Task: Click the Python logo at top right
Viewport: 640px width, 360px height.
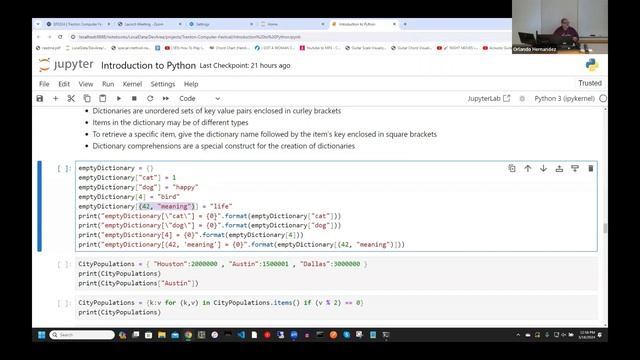Action: click(x=591, y=65)
